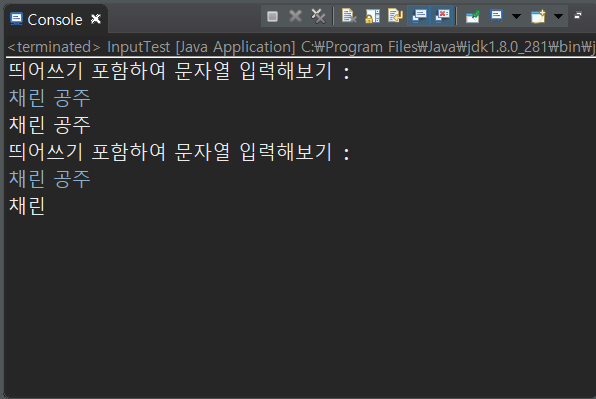The width and height of the screenshot is (596, 399).
Task: Expand the Open Console dropdown arrow
Action: (x=558, y=16)
